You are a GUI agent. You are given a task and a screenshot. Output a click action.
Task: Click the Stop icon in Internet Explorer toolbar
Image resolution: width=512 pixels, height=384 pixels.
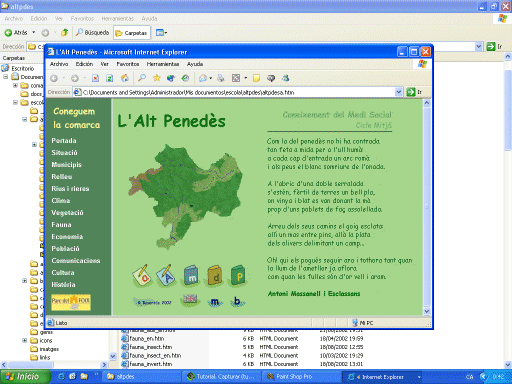[x=95, y=78]
